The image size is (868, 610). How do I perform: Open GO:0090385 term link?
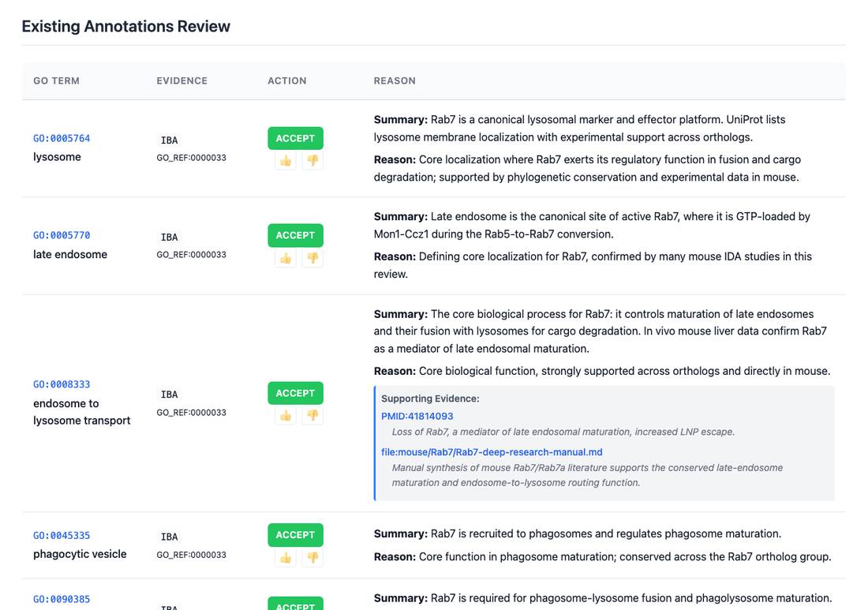point(62,599)
